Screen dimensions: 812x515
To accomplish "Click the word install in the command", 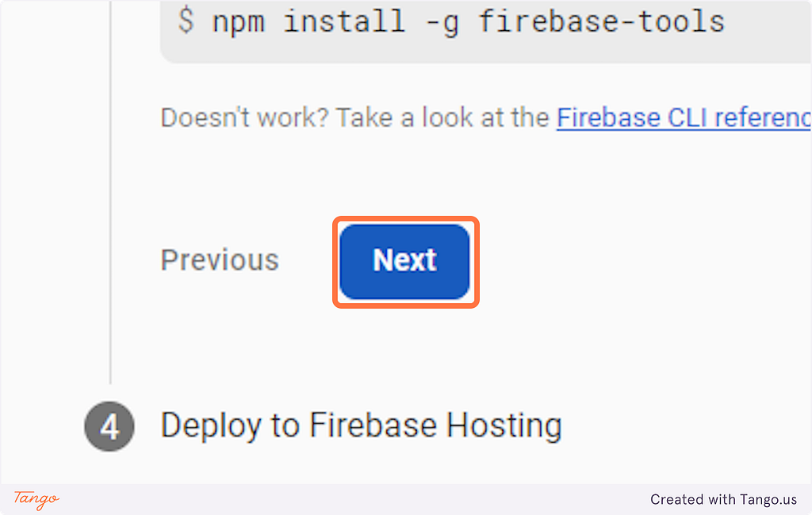I will (344, 21).
